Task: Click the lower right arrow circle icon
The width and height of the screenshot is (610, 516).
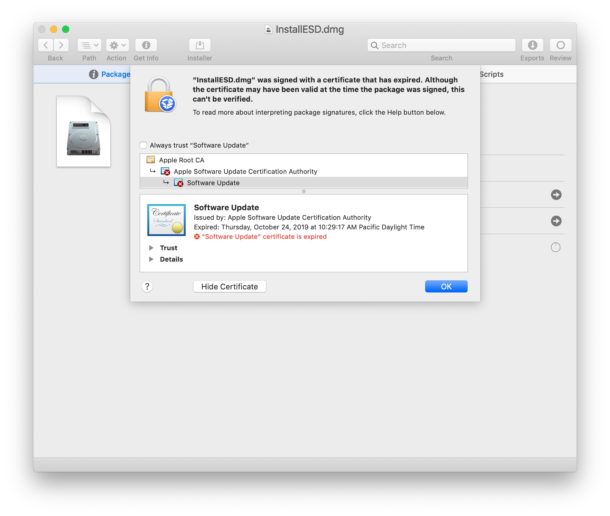Action: [556, 221]
